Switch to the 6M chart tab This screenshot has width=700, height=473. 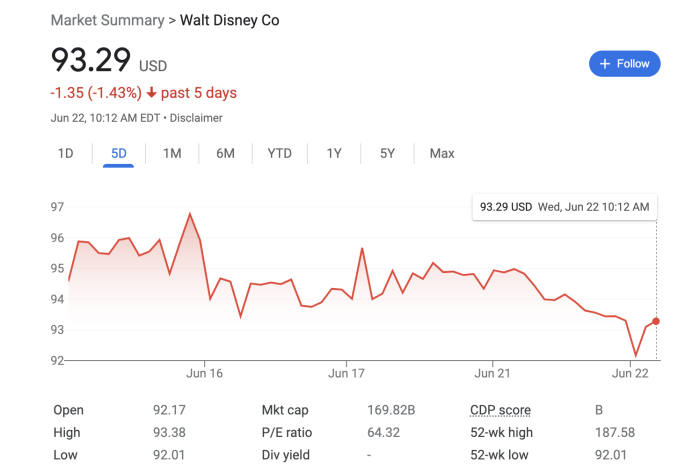[x=225, y=153]
